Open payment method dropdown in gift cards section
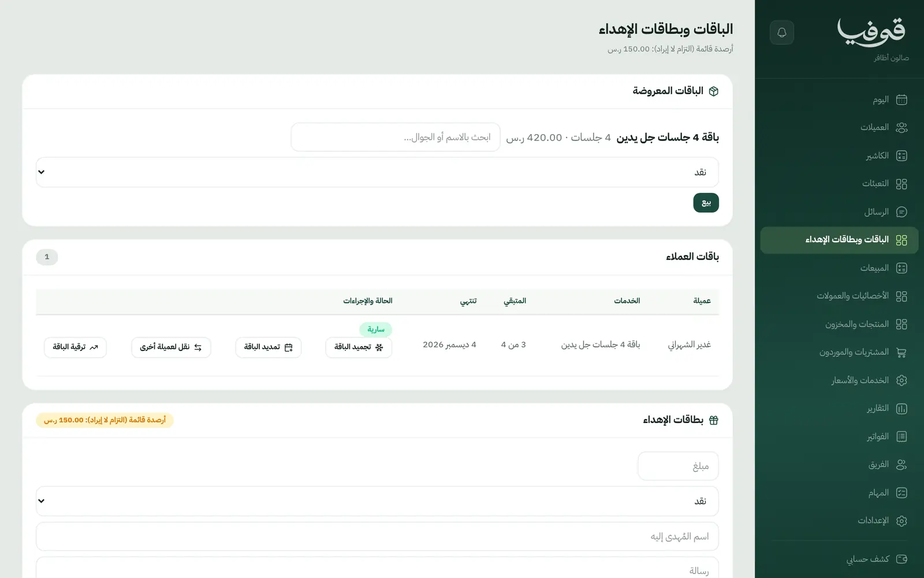This screenshot has width=924, height=578. coord(377,501)
